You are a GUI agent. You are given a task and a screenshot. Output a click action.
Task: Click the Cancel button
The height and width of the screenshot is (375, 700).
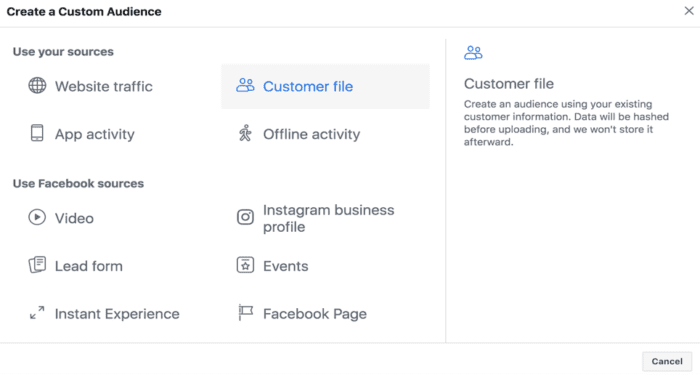tap(667, 362)
